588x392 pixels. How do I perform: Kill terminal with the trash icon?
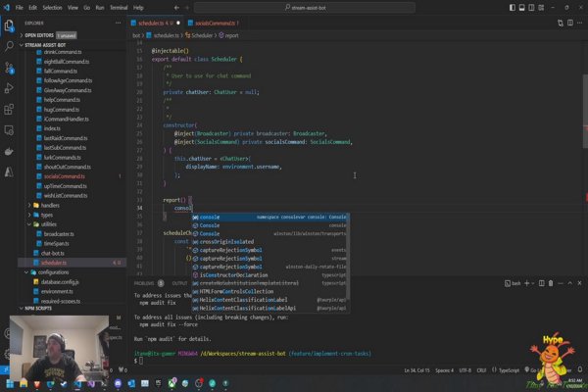point(551,283)
